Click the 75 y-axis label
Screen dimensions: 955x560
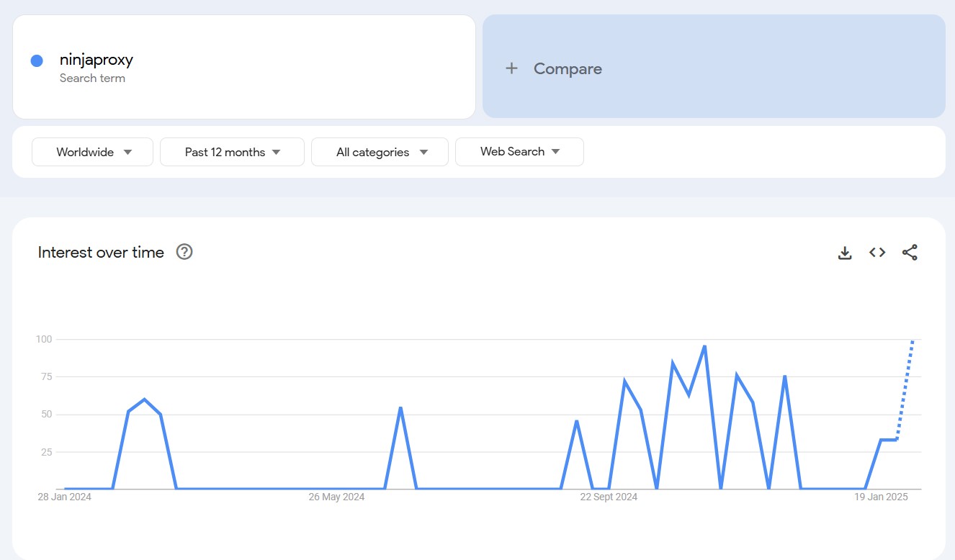48,376
